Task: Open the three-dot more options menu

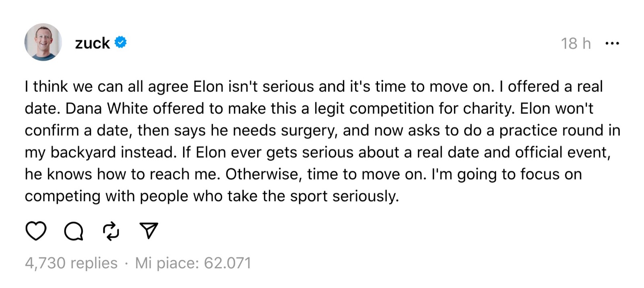Action: point(612,43)
